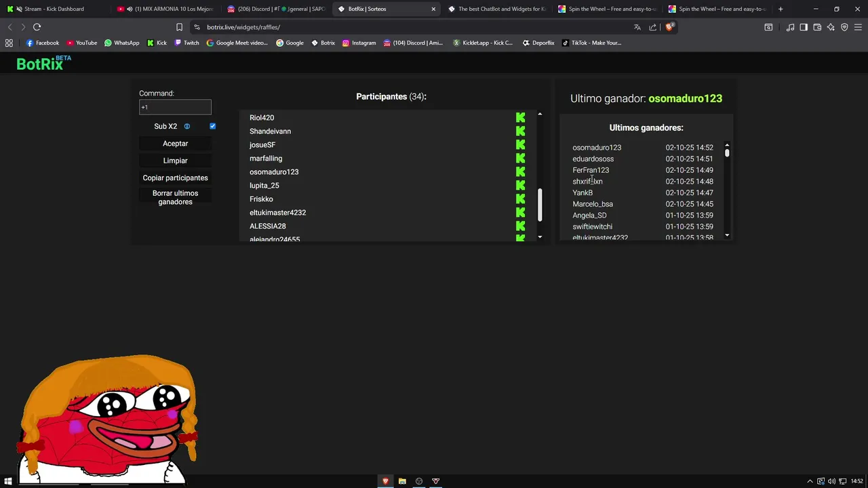This screenshot has width=868, height=488.
Task: Click the Command input field
Action: (x=175, y=107)
